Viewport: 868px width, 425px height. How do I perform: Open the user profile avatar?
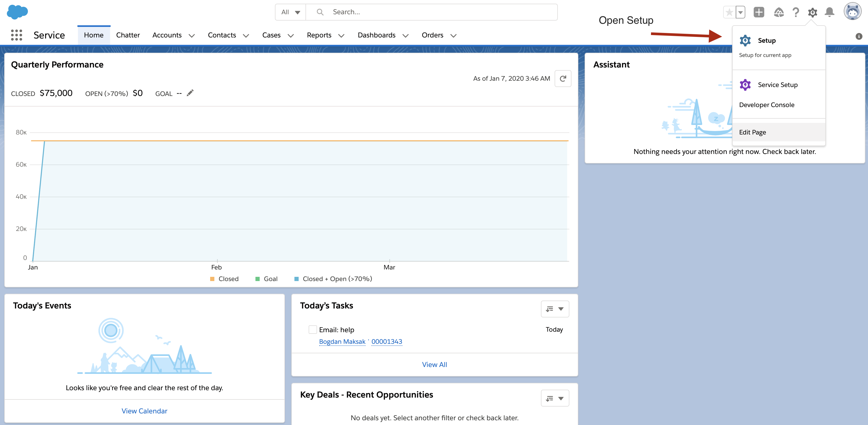click(x=852, y=11)
